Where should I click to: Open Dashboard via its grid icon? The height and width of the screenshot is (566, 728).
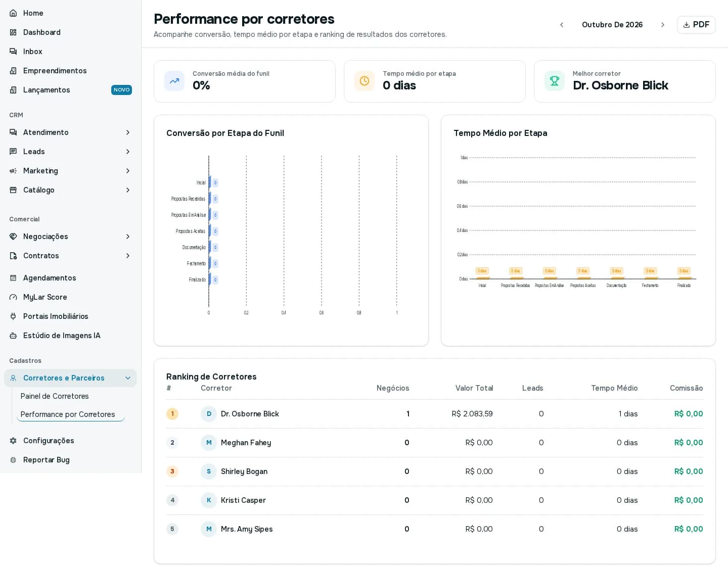tap(13, 32)
